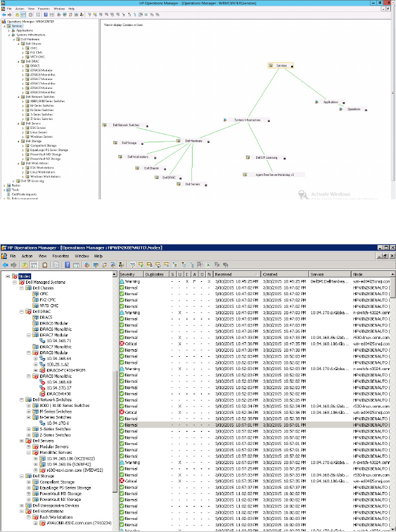The width and height of the screenshot is (396, 532).
Task: Sort messages by Received column header
Action: pos(237,274)
